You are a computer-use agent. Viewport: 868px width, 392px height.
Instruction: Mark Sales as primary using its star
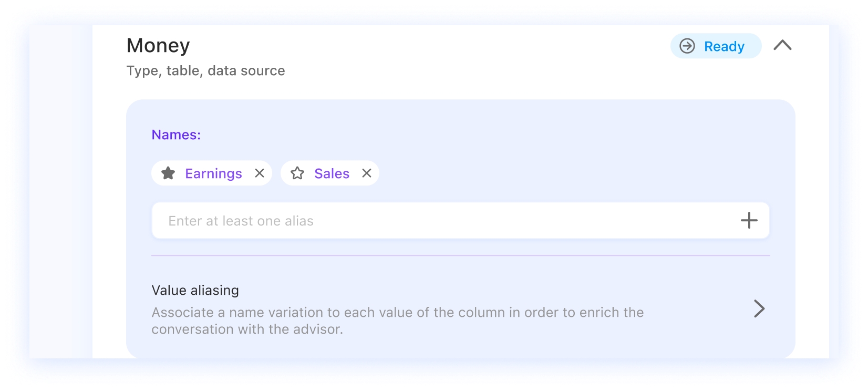click(297, 173)
